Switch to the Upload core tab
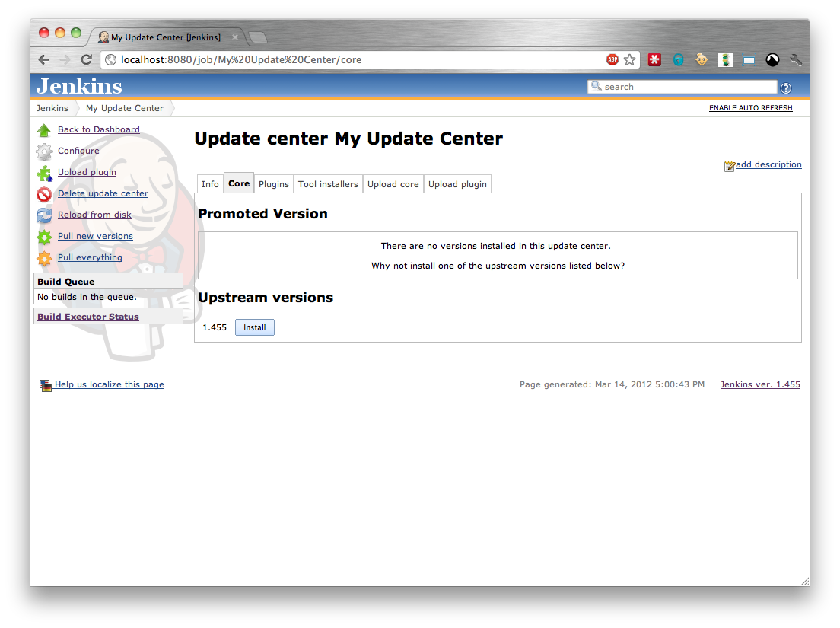The height and width of the screenshot is (628, 840). point(393,183)
